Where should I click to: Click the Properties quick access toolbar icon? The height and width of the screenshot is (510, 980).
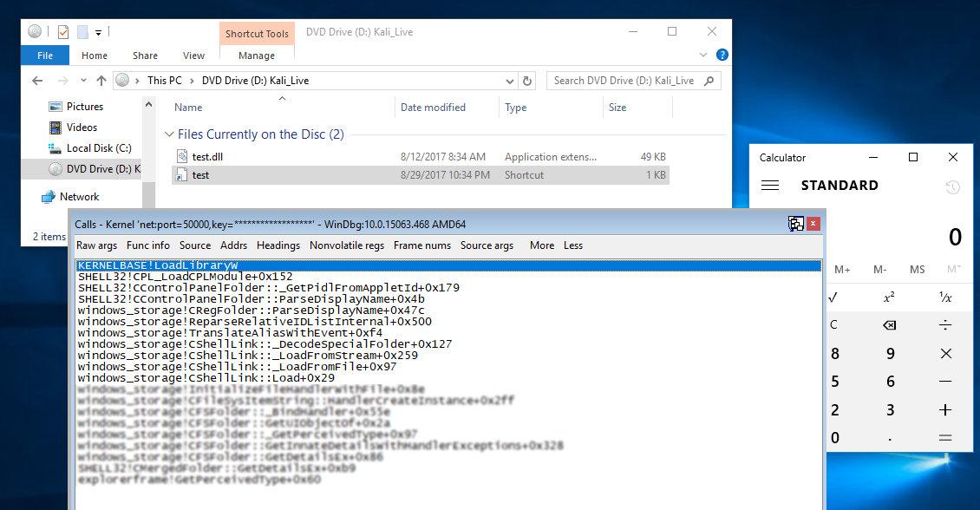pyautogui.click(x=63, y=32)
